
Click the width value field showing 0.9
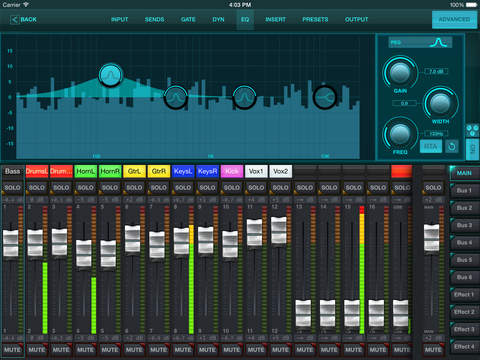tap(404, 103)
